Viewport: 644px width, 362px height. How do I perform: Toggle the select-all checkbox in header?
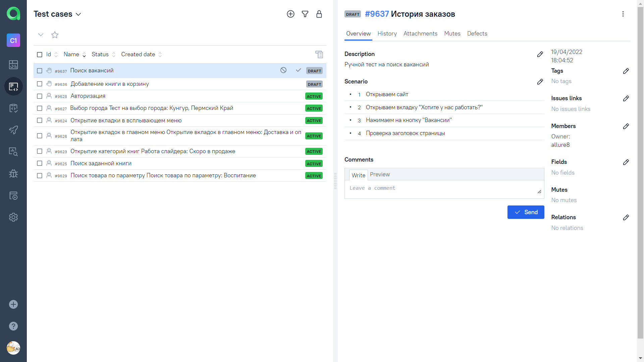pos(40,55)
